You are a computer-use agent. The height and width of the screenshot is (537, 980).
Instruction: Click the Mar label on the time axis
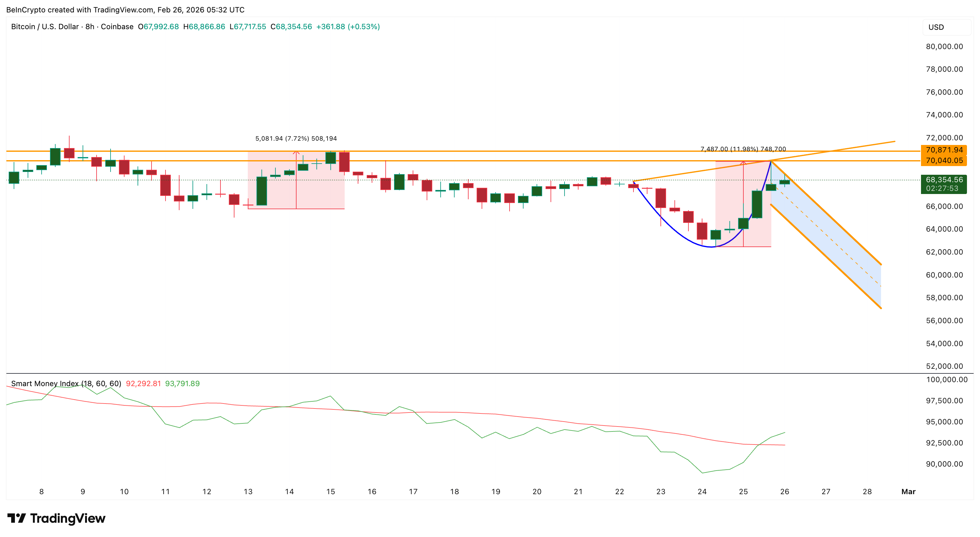[x=909, y=491]
